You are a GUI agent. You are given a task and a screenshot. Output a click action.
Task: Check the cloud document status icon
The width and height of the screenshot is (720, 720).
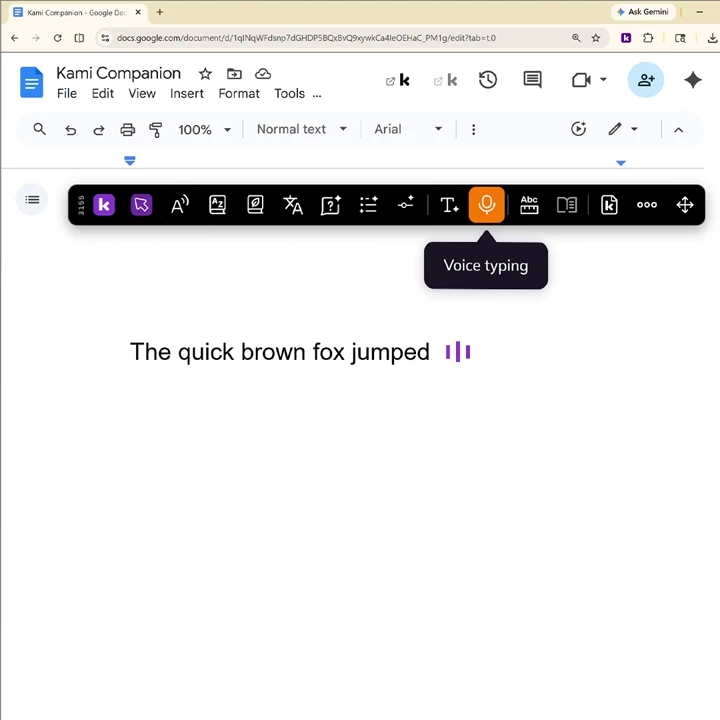(263, 73)
